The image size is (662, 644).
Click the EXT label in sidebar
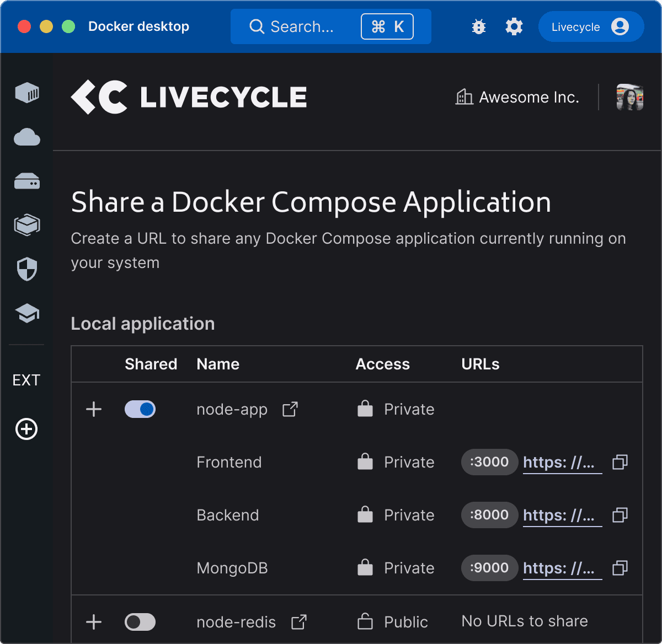pos(26,380)
